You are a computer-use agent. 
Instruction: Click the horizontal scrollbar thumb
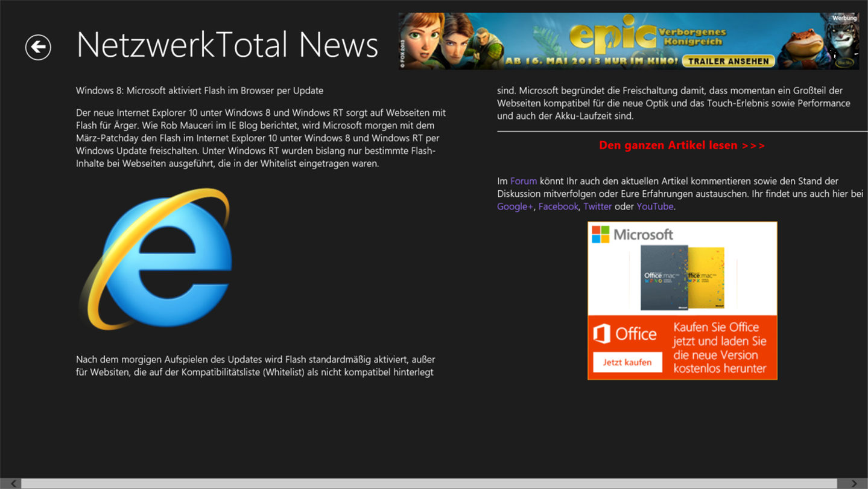[429, 484]
